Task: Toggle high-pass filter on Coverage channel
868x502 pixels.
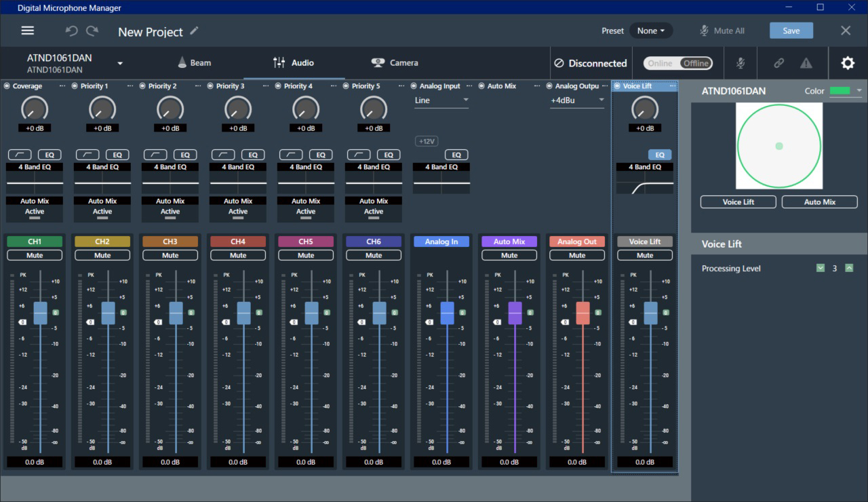Action: (x=20, y=155)
